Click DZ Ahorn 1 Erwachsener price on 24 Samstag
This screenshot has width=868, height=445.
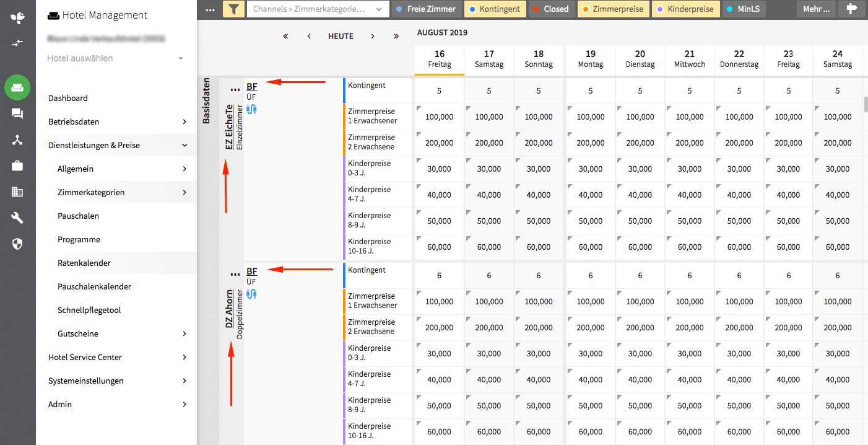(x=838, y=301)
